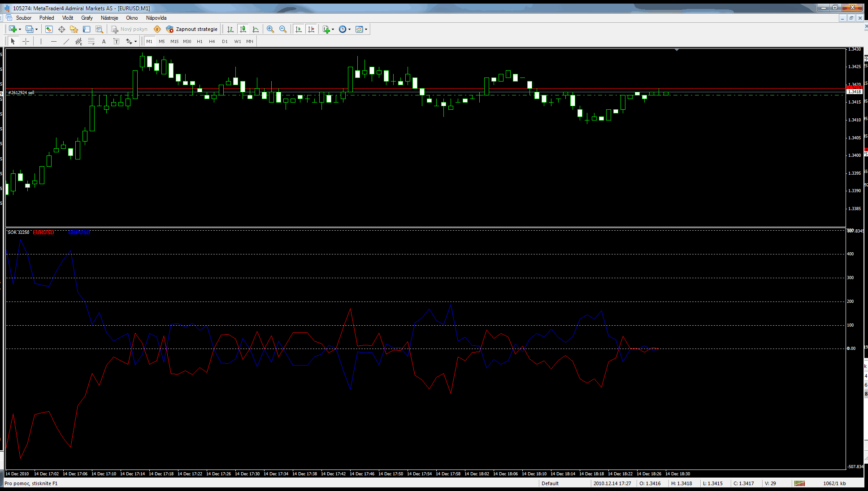868x491 pixels.
Task: Select the M5 timeframe
Action: (162, 41)
